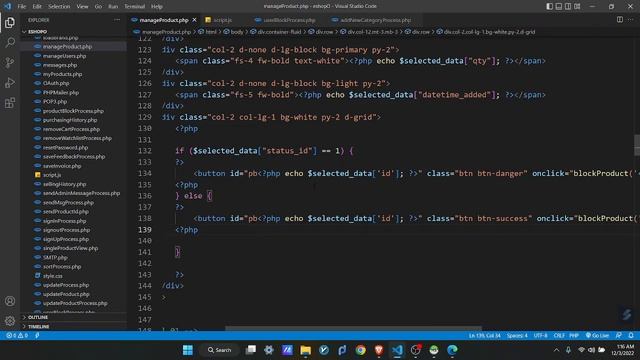Open the Accounts menu icon

click(x=10, y=301)
